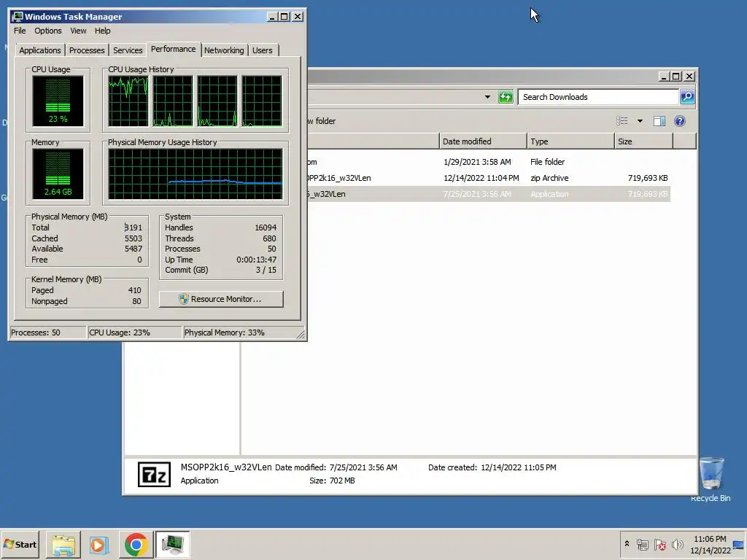Focus the Search Downloads field

598,97
